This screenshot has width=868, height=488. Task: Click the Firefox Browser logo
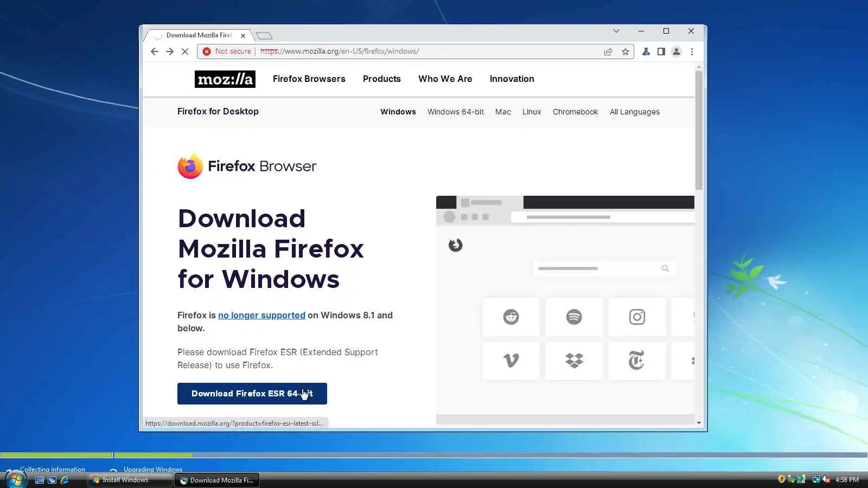[x=247, y=166]
